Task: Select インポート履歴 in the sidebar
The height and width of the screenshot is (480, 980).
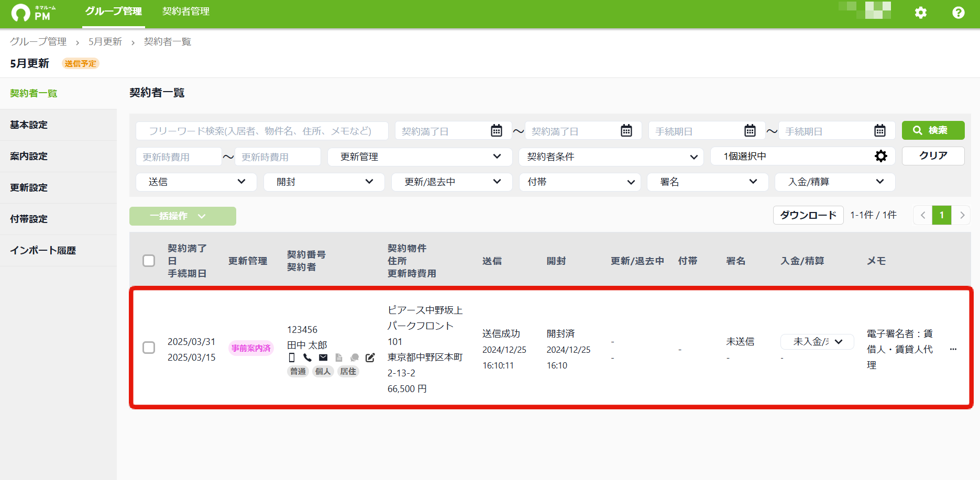Action: pyautogui.click(x=58, y=250)
